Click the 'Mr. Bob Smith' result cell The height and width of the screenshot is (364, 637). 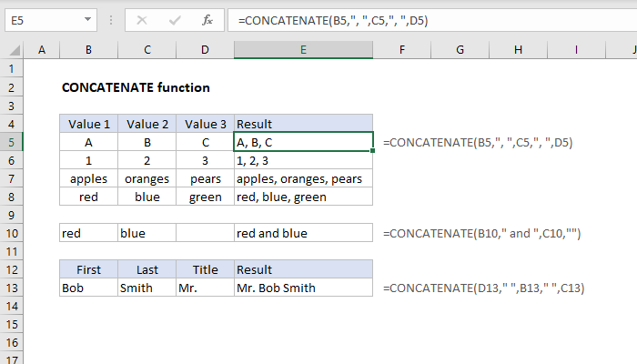303,288
